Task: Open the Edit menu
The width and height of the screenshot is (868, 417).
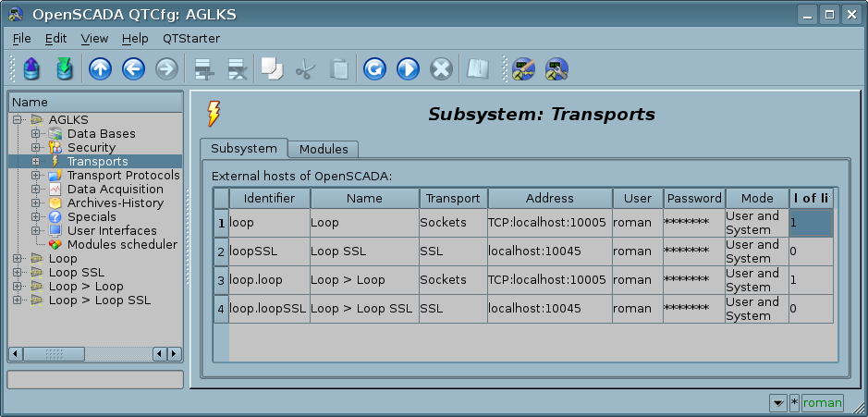Action: (x=55, y=39)
